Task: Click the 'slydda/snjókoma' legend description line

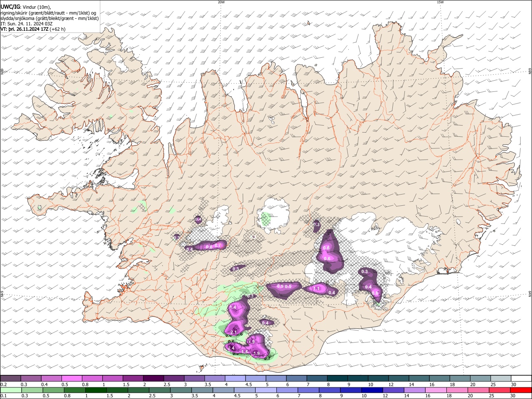Action: click(x=49, y=18)
